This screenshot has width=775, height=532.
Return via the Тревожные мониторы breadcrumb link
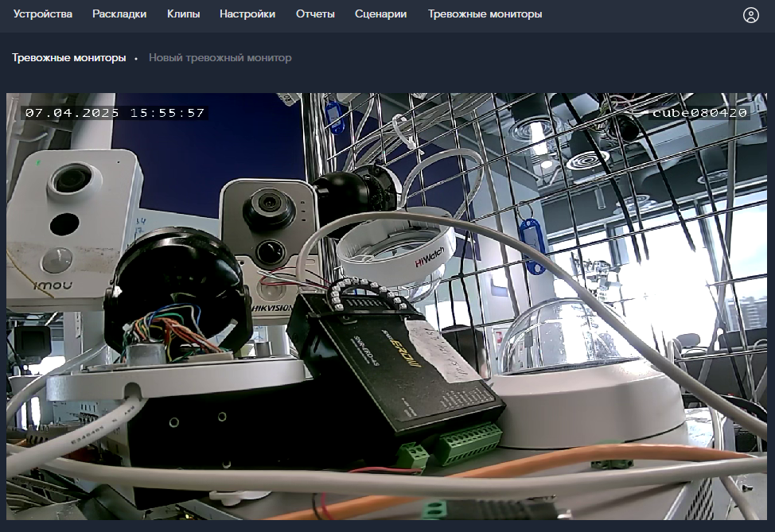pyautogui.click(x=68, y=58)
